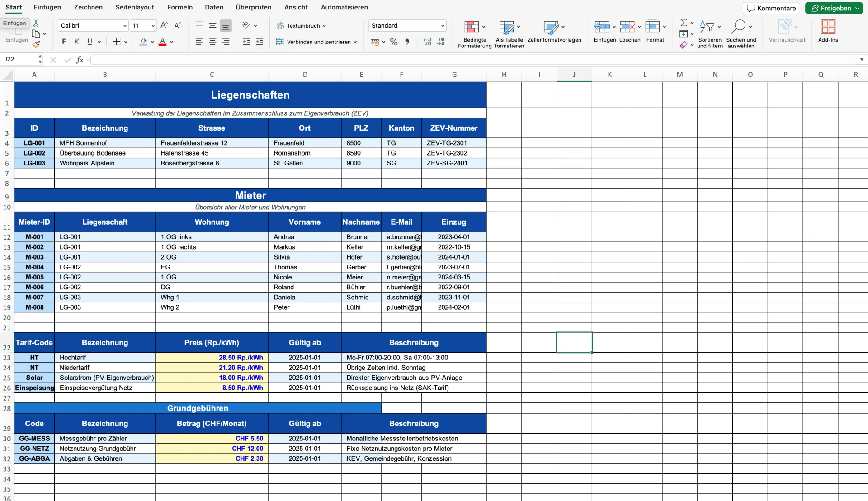The image size is (868, 501).
Task: Toggle middle vertical alignment
Action: (212, 25)
